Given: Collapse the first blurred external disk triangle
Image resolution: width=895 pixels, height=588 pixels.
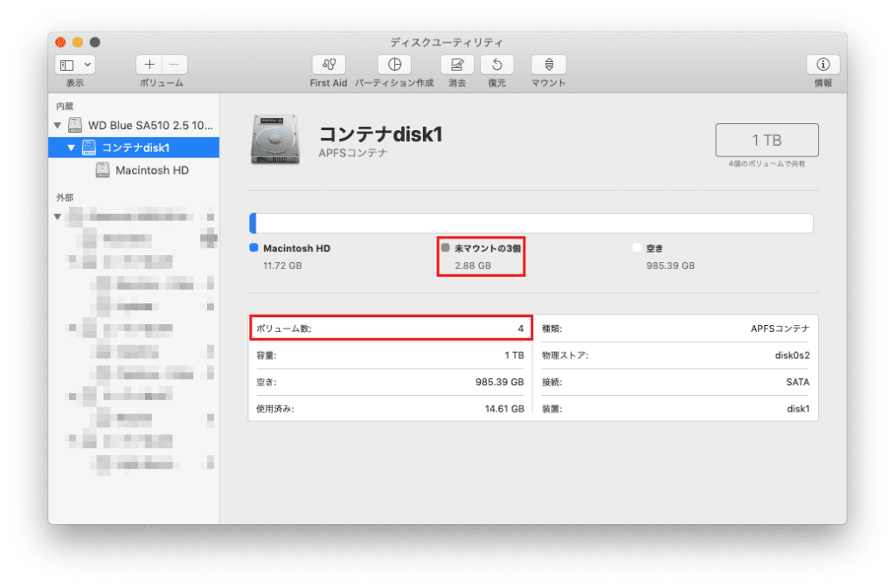Looking at the screenshot, I should (58, 217).
